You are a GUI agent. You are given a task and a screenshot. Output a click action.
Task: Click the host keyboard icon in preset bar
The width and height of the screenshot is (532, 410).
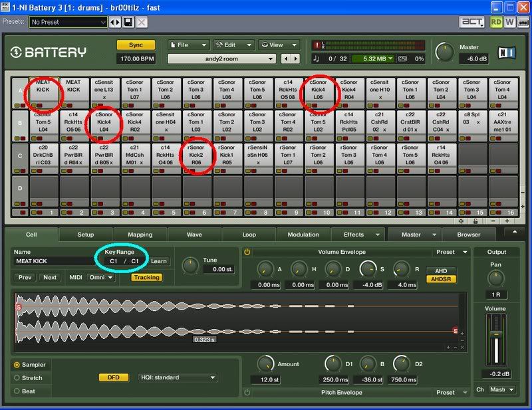pos(523,23)
